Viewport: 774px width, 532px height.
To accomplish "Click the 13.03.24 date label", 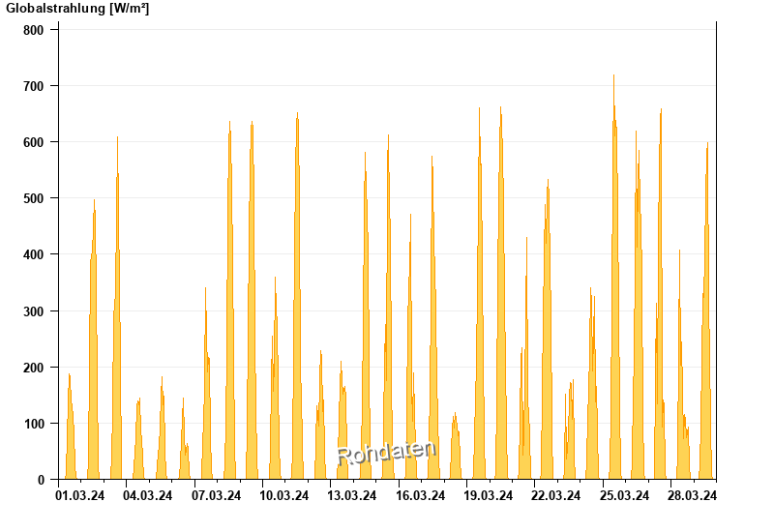I will (352, 495).
